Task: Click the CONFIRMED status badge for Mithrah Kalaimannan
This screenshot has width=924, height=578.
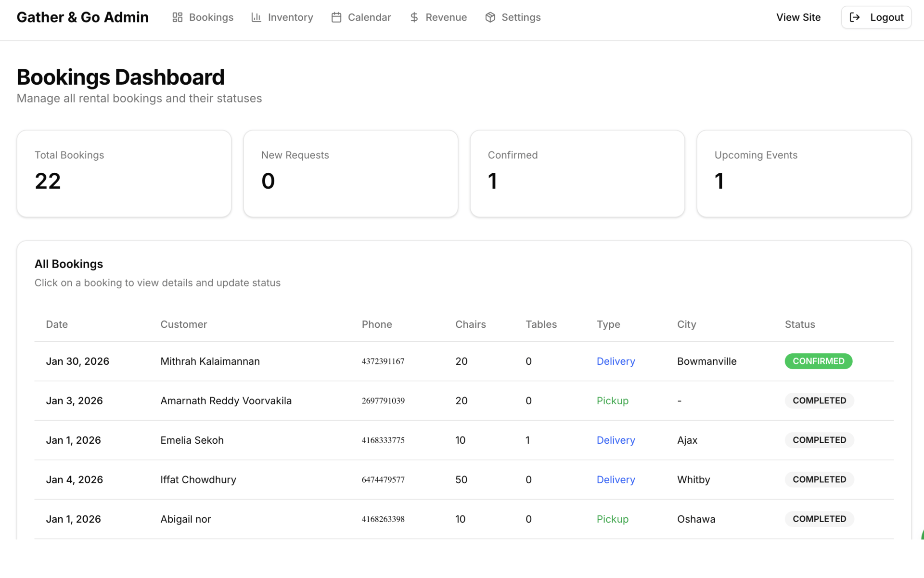Action: point(818,361)
